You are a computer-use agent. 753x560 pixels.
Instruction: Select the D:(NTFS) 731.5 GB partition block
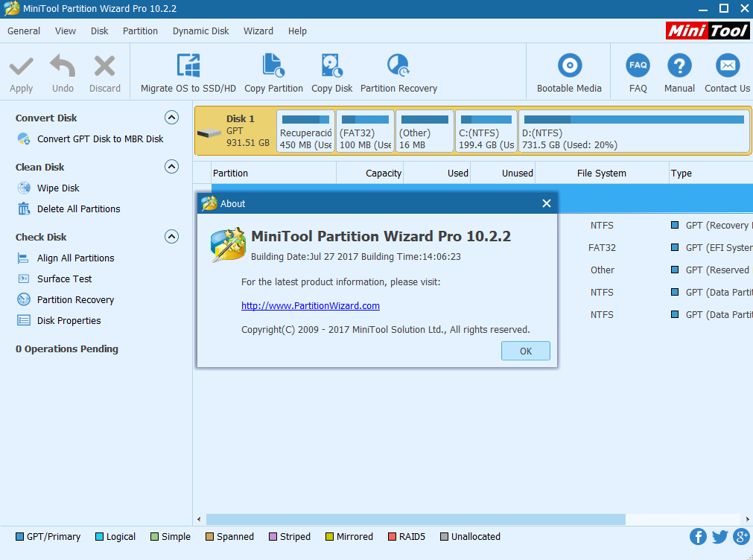pos(634,131)
